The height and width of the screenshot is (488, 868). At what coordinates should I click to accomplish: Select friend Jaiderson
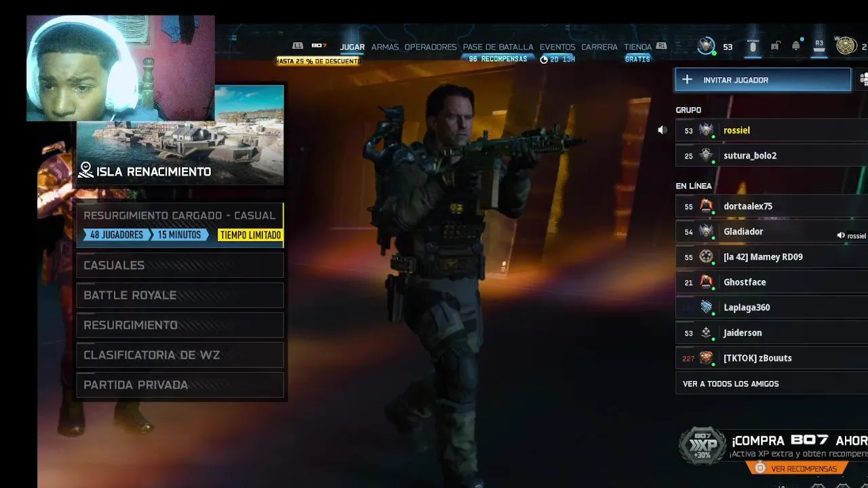[x=772, y=333]
